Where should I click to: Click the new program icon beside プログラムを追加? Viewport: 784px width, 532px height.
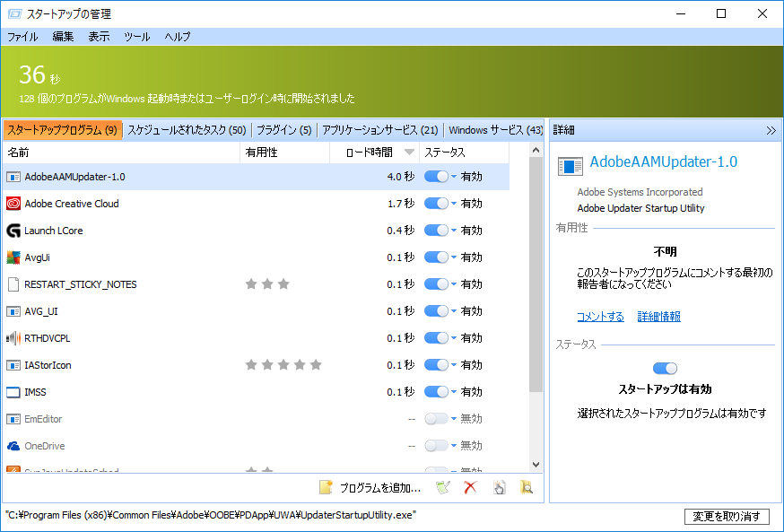pos(326,487)
